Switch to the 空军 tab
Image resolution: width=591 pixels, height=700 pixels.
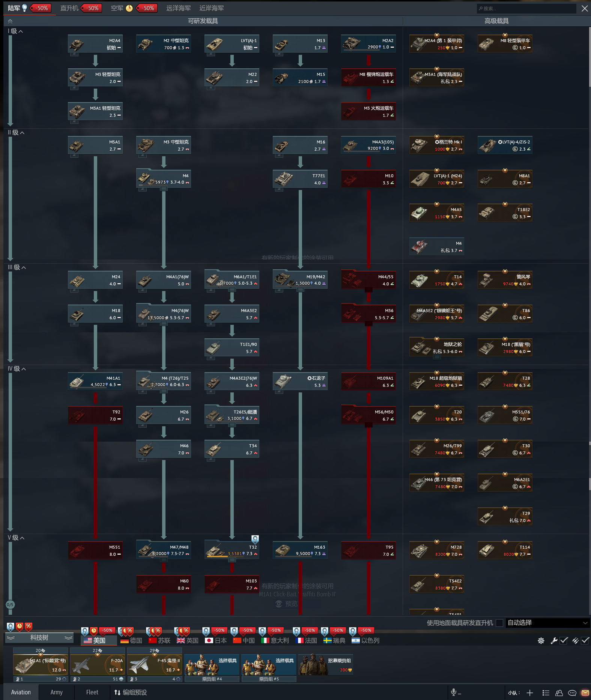pos(117,8)
